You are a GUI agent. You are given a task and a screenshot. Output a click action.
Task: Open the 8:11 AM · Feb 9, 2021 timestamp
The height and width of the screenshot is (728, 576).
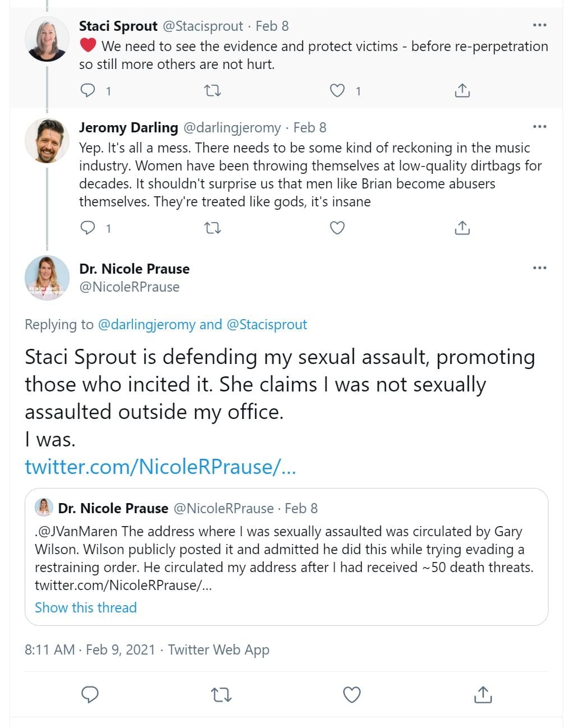click(90, 649)
